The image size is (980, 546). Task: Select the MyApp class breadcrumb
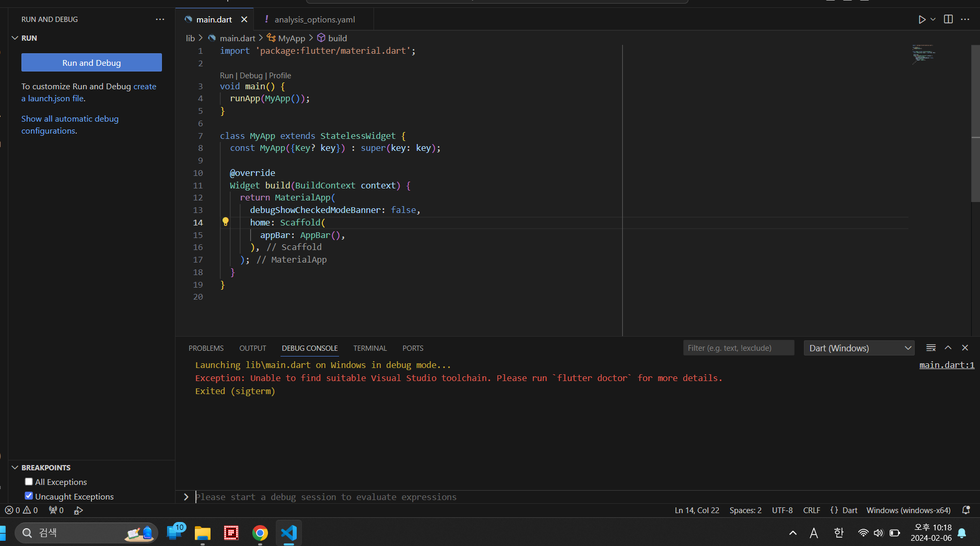pyautogui.click(x=291, y=38)
